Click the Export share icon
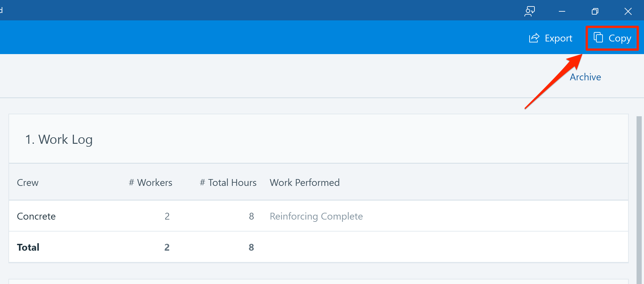 pyautogui.click(x=534, y=38)
